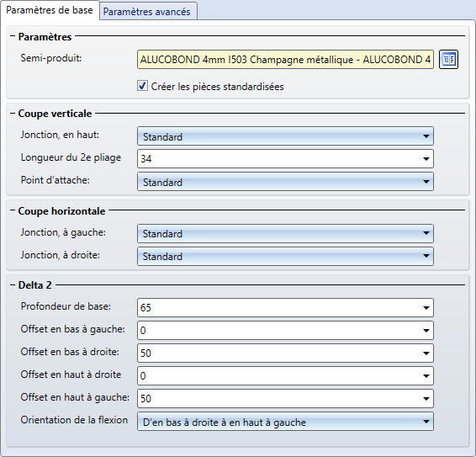Open Offset en bas à droite dropdown arrow
This screenshot has width=476, height=457.
[426, 353]
